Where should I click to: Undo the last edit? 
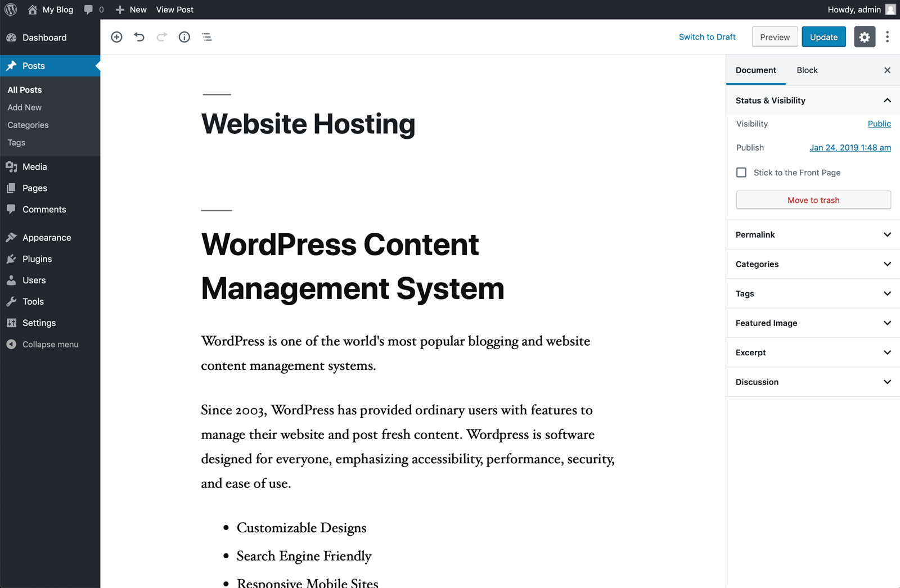[x=139, y=37]
